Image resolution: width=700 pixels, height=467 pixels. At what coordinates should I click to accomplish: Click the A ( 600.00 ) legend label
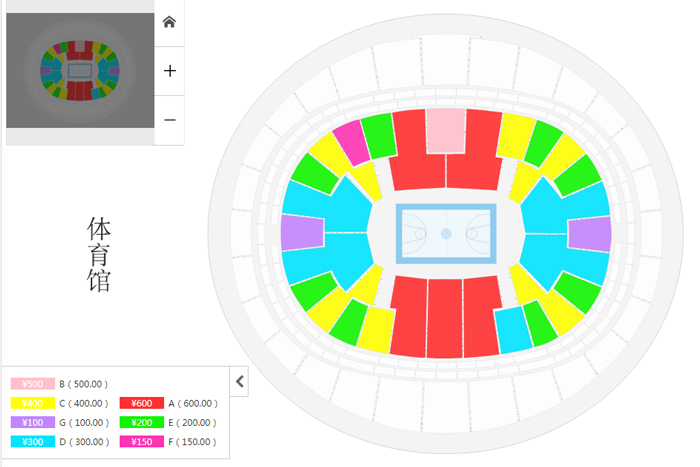click(193, 403)
